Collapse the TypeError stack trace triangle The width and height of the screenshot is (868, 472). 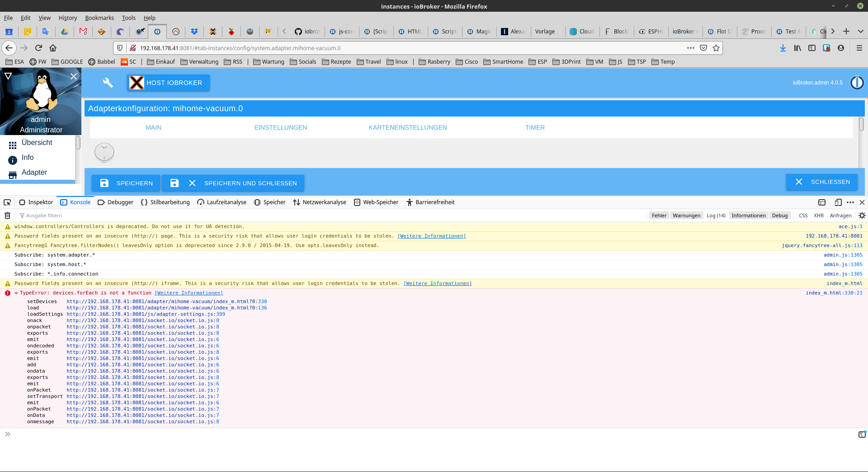16,293
